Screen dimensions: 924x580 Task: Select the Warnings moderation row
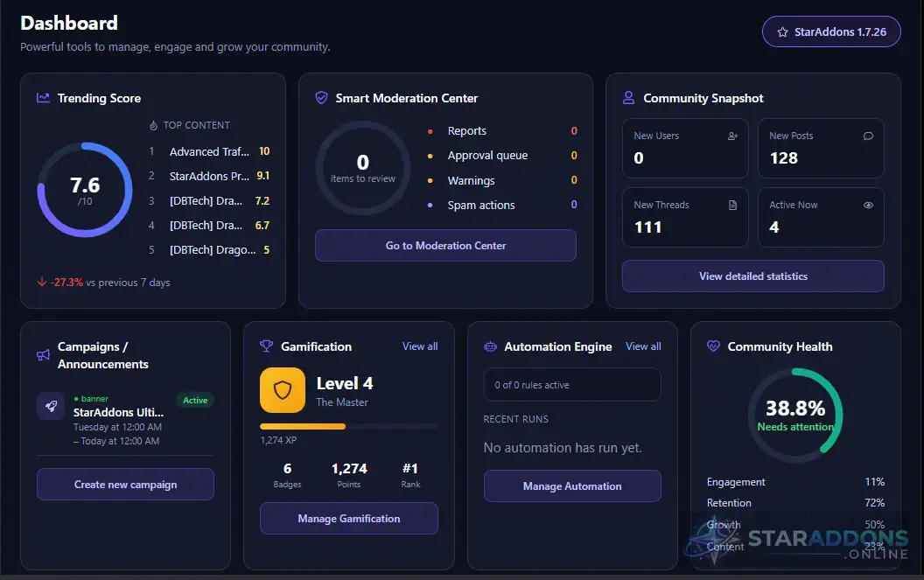(502, 180)
